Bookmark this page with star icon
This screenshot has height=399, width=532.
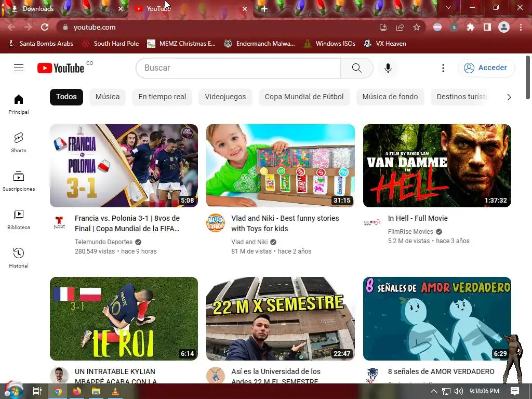point(417,27)
